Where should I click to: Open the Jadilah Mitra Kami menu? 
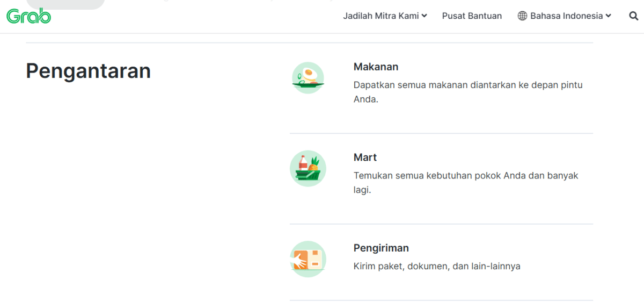coord(380,16)
